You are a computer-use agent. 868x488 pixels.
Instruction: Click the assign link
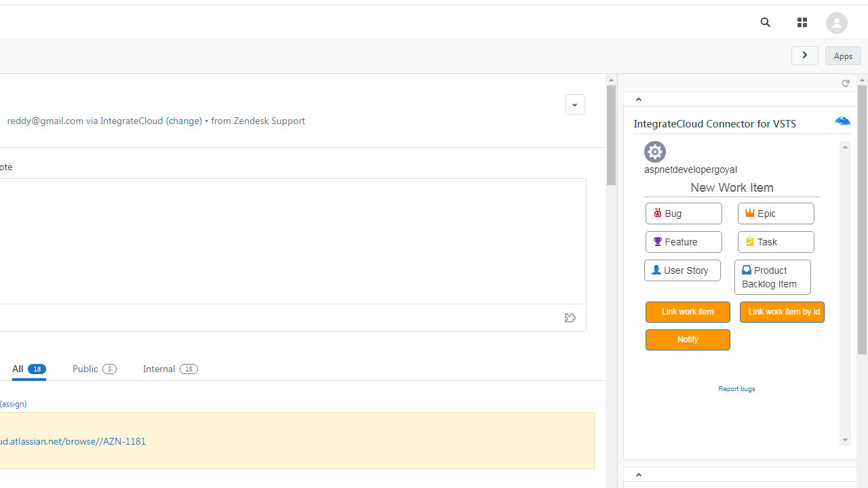[12, 404]
